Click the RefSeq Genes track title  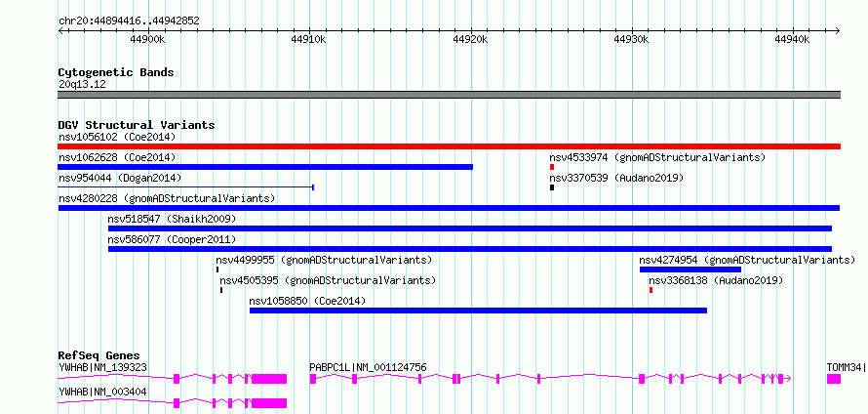99,355
